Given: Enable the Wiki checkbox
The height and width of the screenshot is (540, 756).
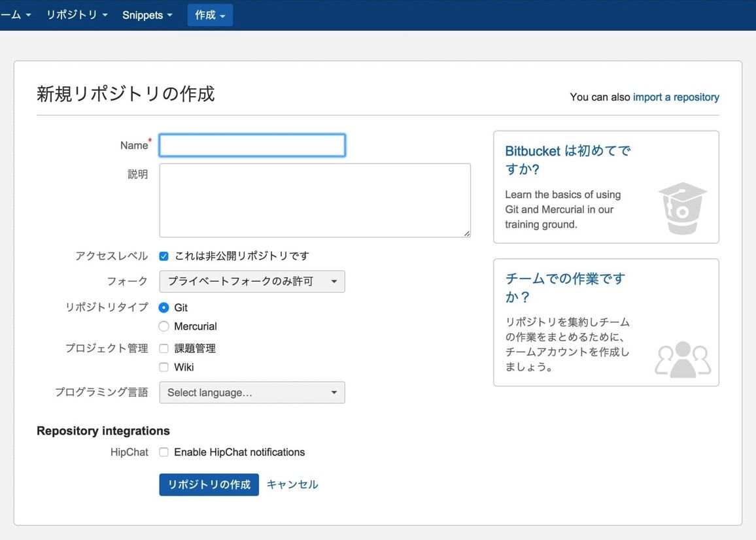Looking at the screenshot, I should pyautogui.click(x=164, y=367).
